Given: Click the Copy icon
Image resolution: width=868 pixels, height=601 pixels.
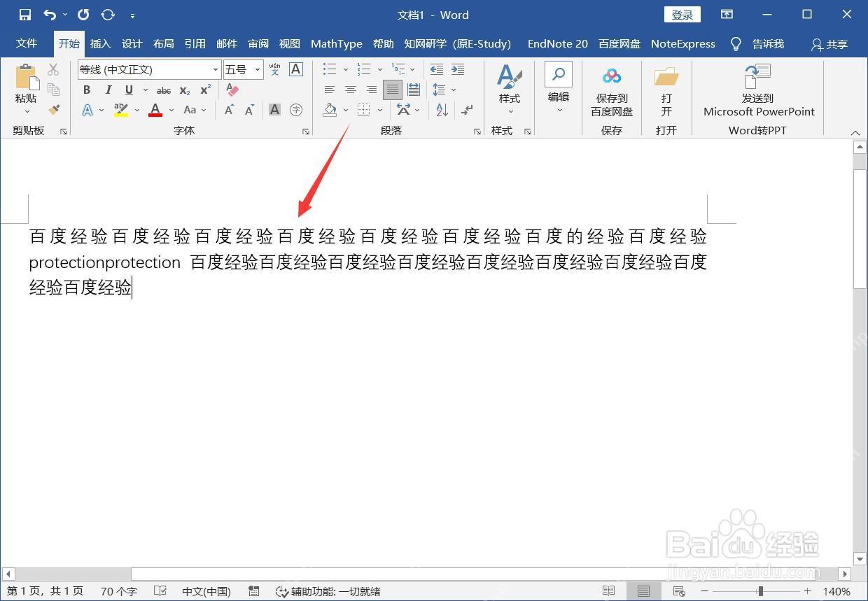Looking at the screenshot, I should [53, 89].
